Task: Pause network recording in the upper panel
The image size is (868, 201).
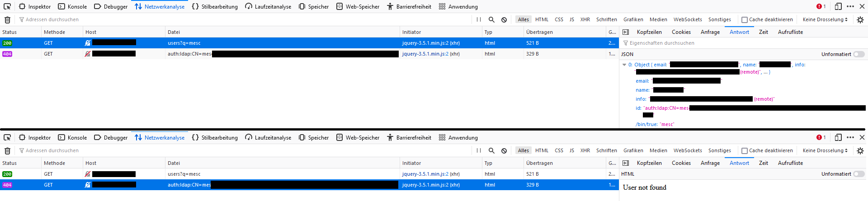Action: point(479,19)
